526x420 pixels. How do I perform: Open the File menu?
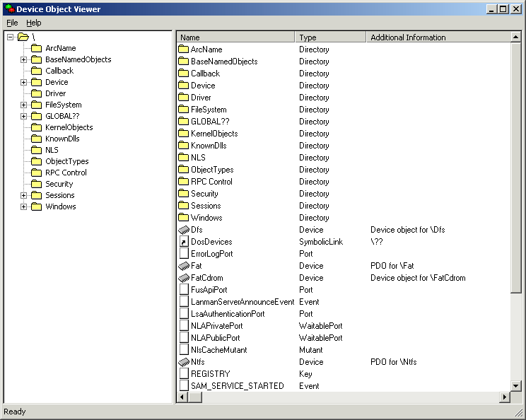[12, 23]
